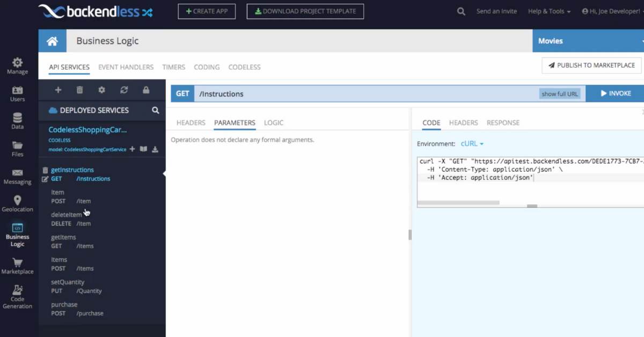Image resolution: width=644 pixels, height=337 pixels.
Task: Delete getInstructions method with trash icon
Action: click(x=45, y=170)
